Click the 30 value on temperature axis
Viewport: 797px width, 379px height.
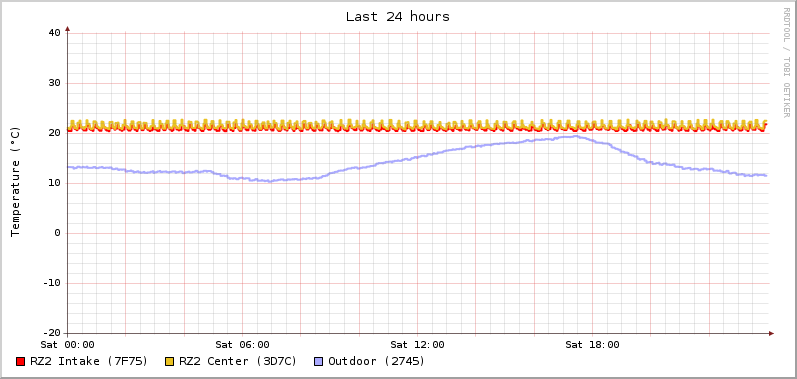[x=54, y=83]
